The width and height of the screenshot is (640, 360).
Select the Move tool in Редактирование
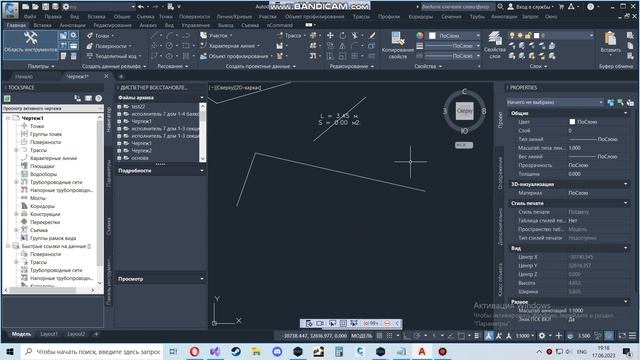point(330,36)
